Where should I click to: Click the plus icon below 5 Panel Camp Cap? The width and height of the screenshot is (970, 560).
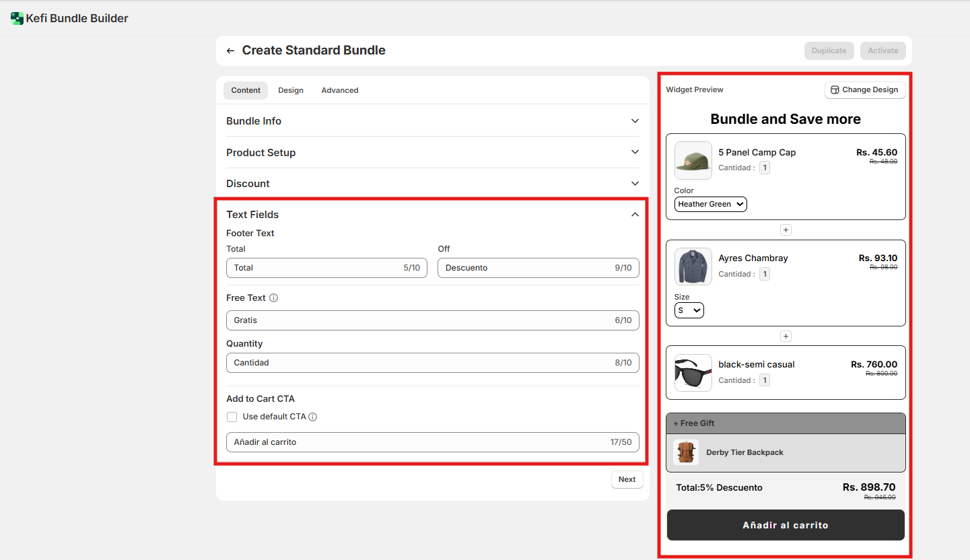pyautogui.click(x=786, y=230)
